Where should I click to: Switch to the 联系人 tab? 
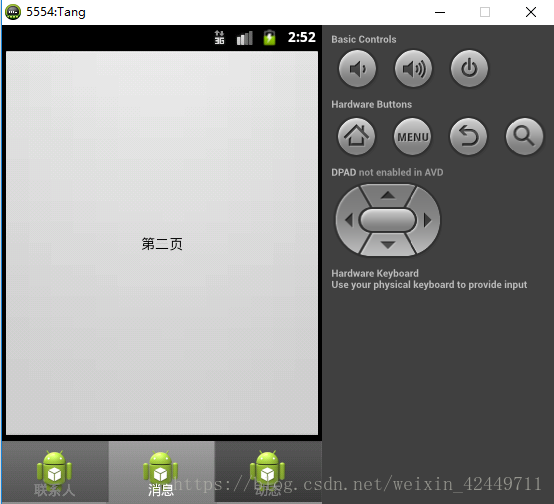tap(55, 472)
